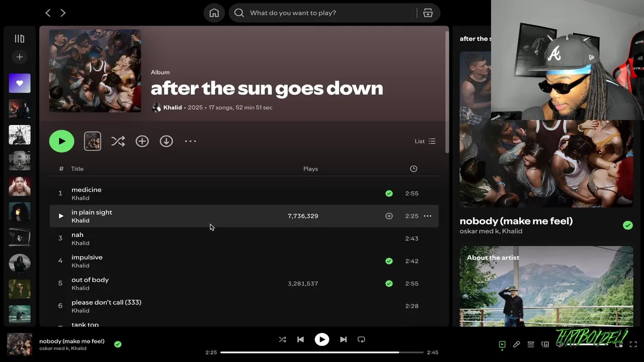This screenshot has height=362, width=644.
Task: Click now-playing cover art in bottom bar
Action: coord(20,344)
